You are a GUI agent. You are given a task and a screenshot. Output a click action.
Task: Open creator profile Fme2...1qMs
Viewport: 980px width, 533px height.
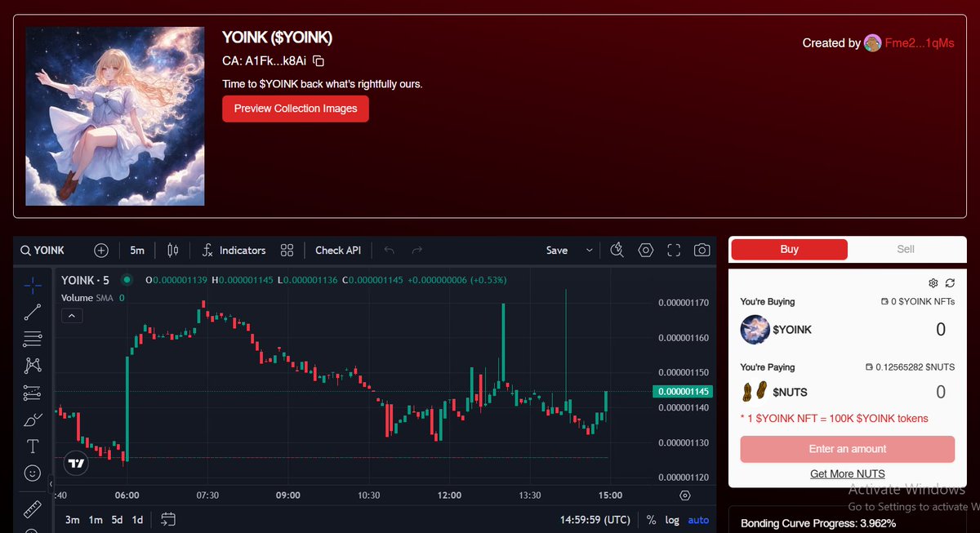[920, 43]
